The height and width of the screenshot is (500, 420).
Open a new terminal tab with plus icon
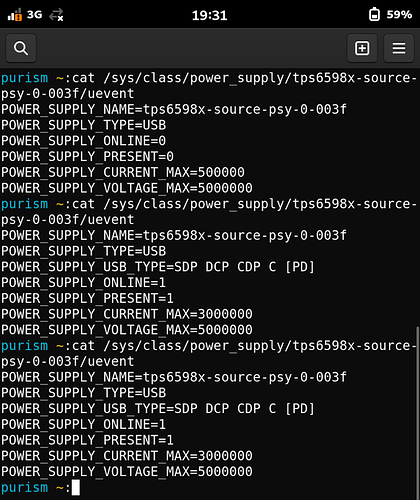click(362, 48)
